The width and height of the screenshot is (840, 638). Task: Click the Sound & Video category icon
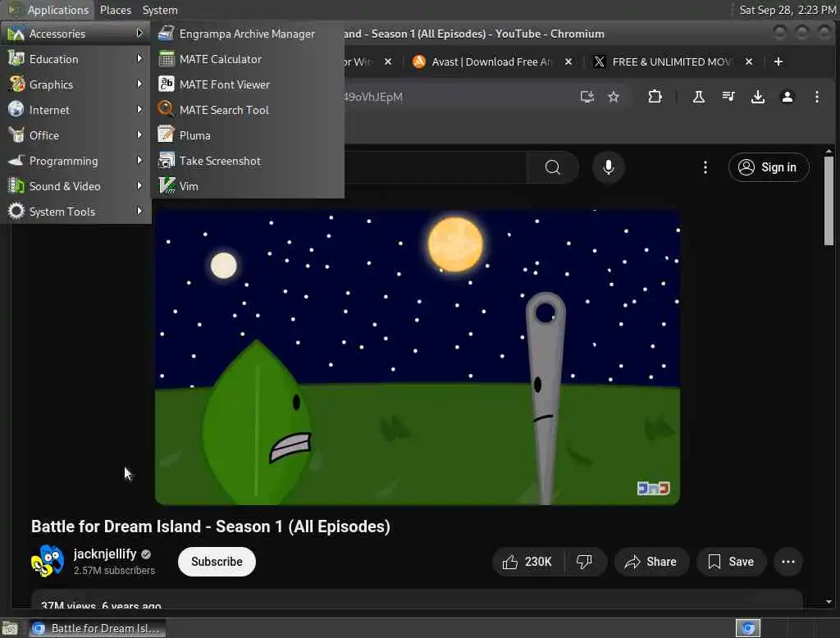point(16,186)
